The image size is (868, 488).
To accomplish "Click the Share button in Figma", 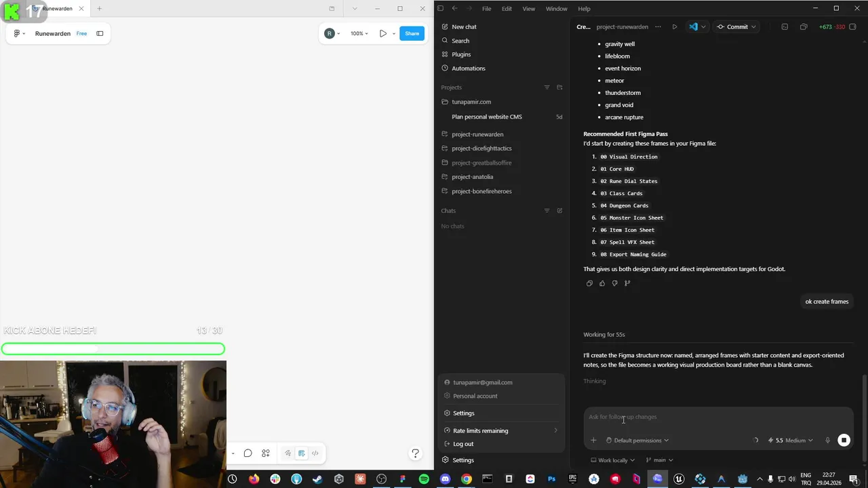I will (x=412, y=33).
